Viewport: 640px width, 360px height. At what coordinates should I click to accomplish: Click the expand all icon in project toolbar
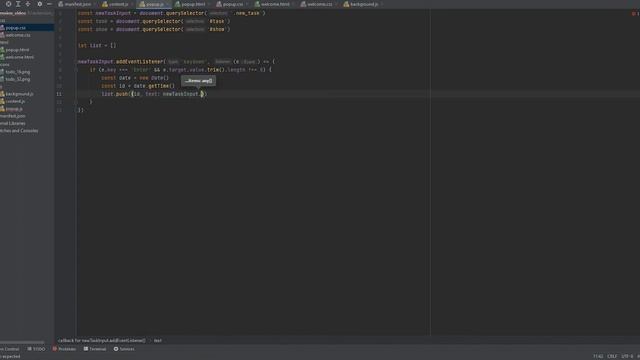18,4
